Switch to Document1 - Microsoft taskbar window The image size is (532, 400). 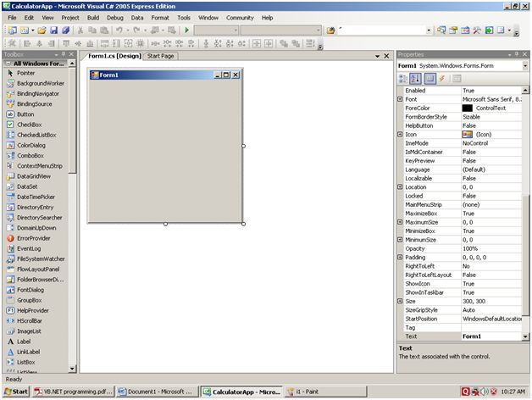pyautogui.click(x=156, y=392)
